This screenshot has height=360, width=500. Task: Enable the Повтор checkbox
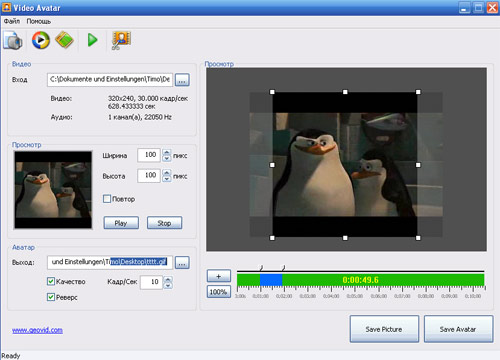coord(107,199)
